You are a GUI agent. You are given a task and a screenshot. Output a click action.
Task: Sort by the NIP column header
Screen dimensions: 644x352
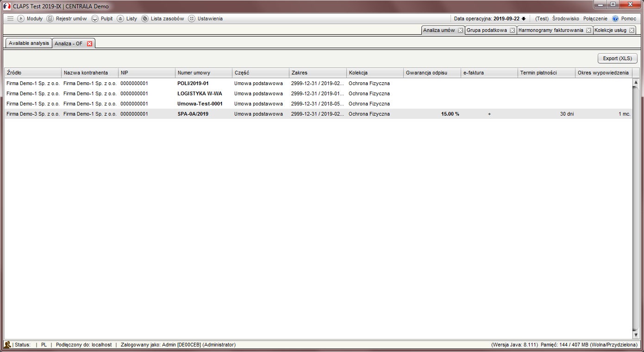pyautogui.click(x=147, y=73)
